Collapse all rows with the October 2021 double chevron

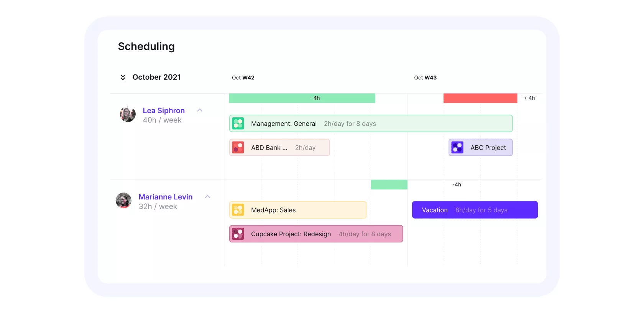123,77
